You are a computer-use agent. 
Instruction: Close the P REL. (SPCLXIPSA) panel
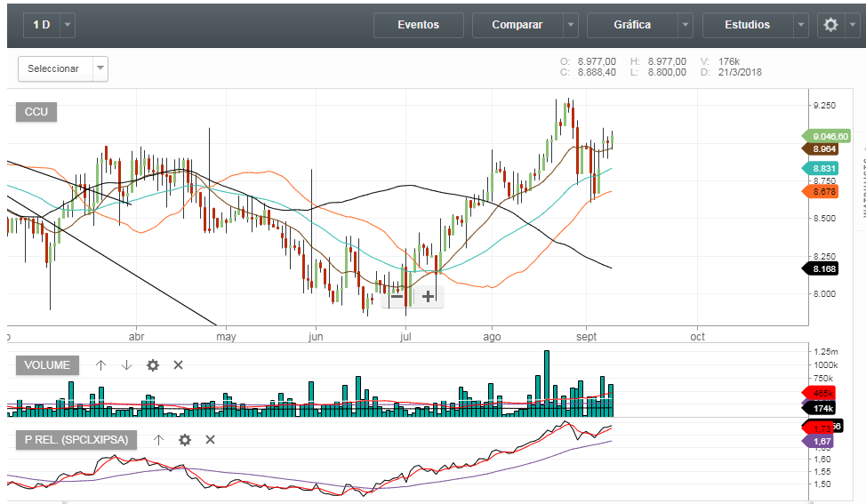click(x=210, y=439)
